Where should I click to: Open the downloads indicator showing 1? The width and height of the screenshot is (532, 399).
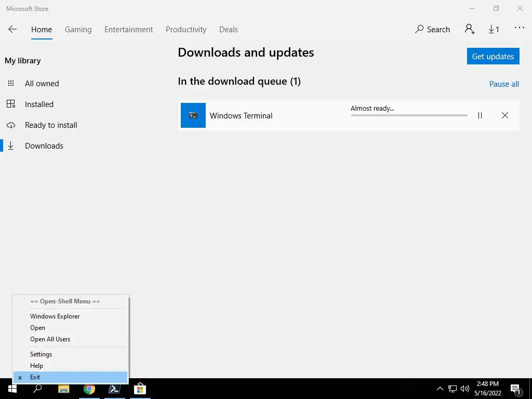pos(494,30)
